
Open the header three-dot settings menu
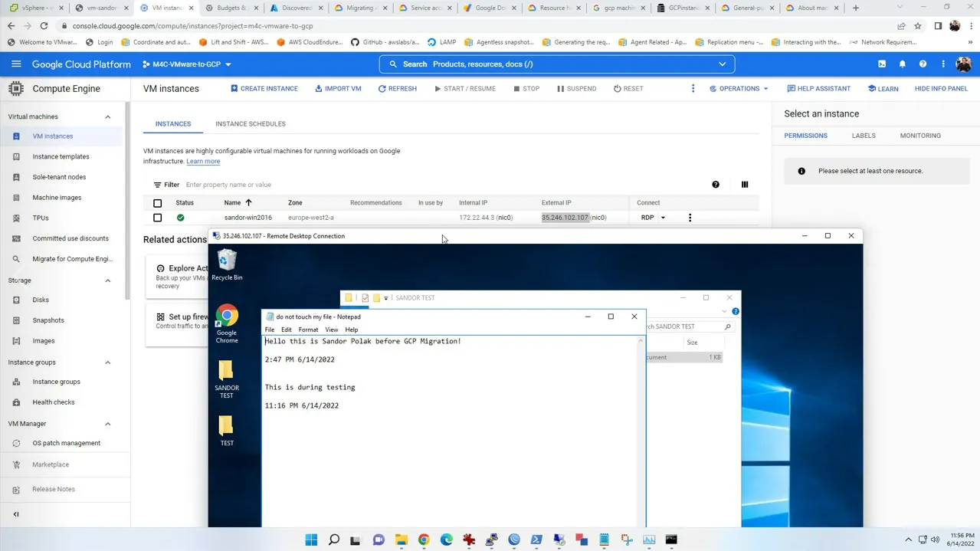click(943, 64)
